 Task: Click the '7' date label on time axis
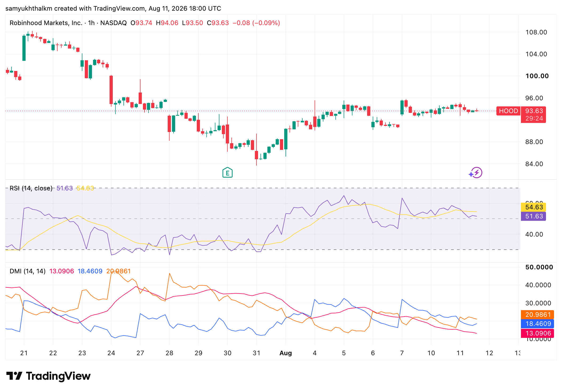402,353
